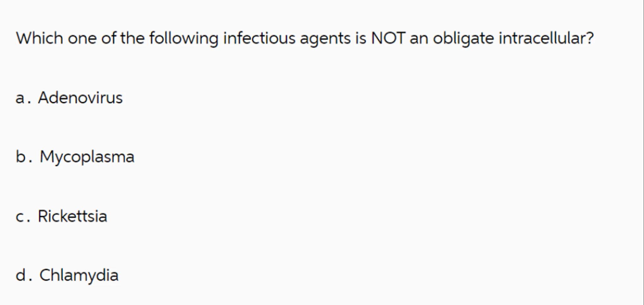644x305 pixels.
Task: Click the letter 'a.' option label
Action: (23, 98)
